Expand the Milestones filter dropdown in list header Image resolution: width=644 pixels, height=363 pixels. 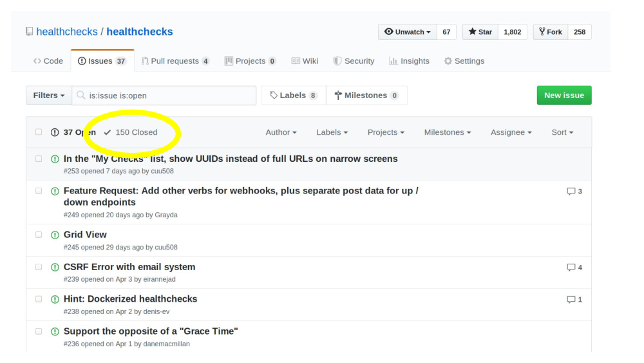pyautogui.click(x=448, y=132)
